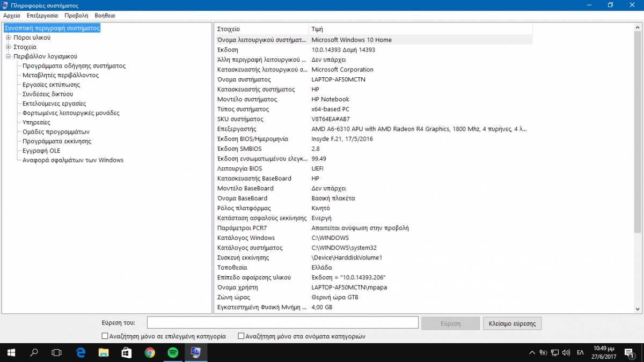Select Υπηρεσίες tree item

coord(36,122)
